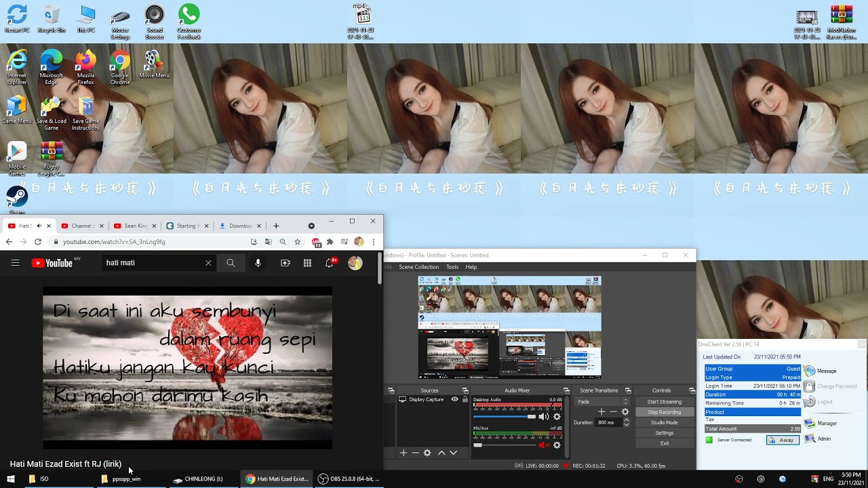Click the Duration 800 ms field

[609, 422]
